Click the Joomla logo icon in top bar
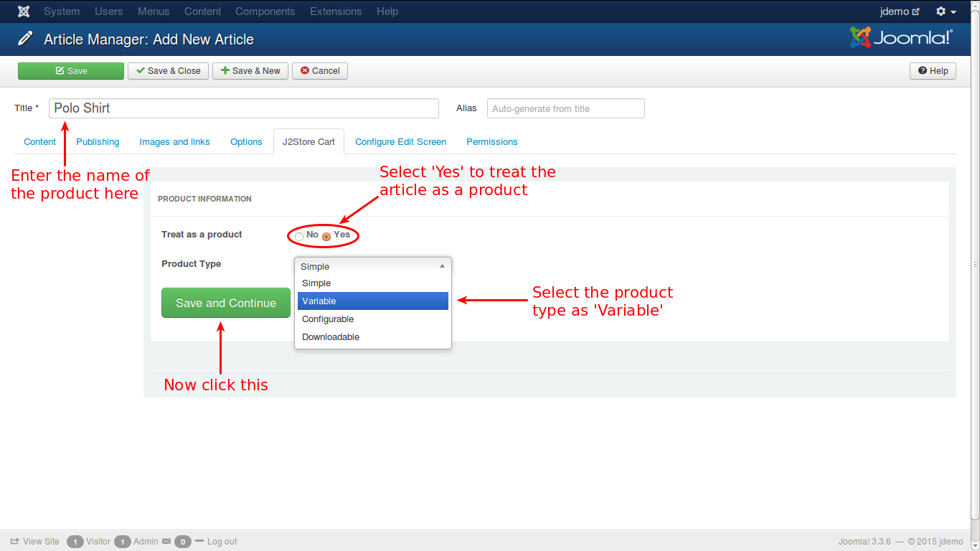 (24, 11)
